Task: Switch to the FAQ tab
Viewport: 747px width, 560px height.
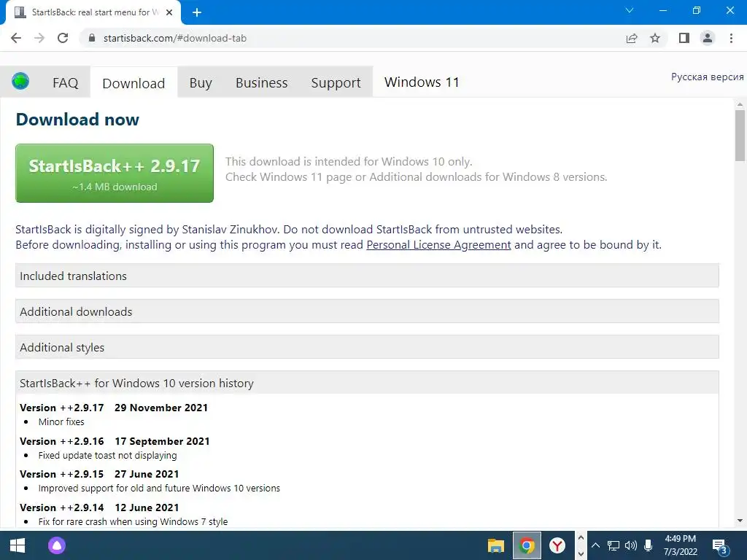Action: pos(65,83)
